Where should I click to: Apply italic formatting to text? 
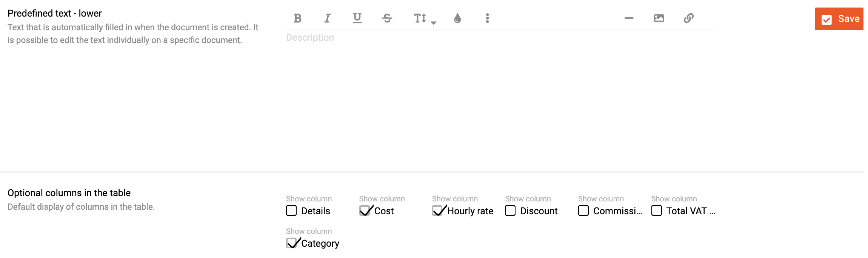(327, 18)
